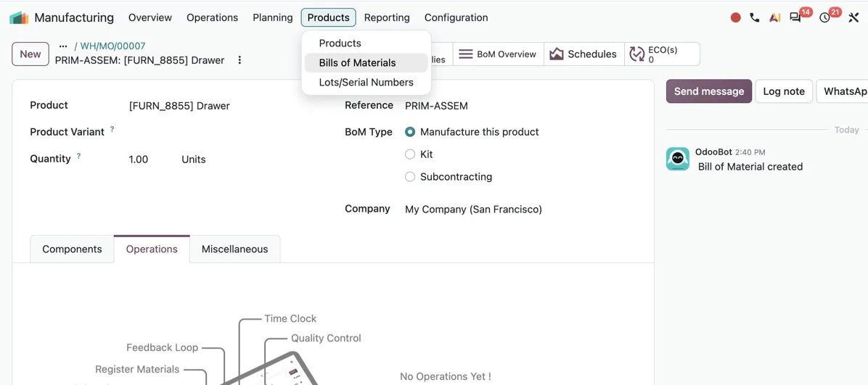The image size is (868, 385).
Task: Select the Subcontracting BoM type
Action: (x=410, y=177)
